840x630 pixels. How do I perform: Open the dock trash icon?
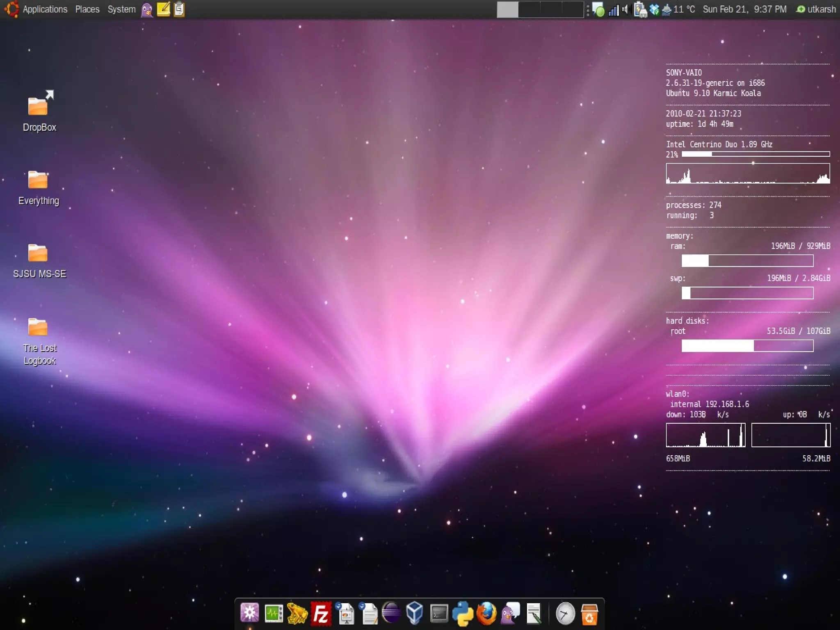tap(589, 614)
